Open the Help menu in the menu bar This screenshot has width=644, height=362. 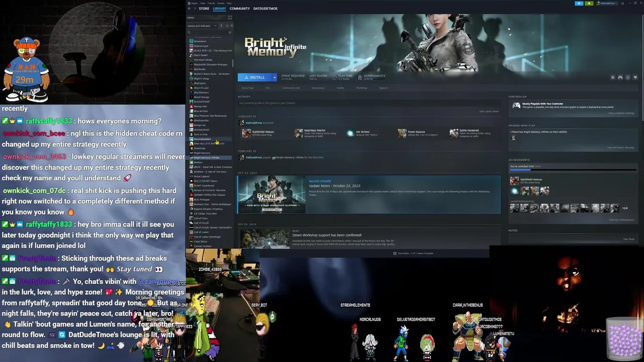click(229, 3)
